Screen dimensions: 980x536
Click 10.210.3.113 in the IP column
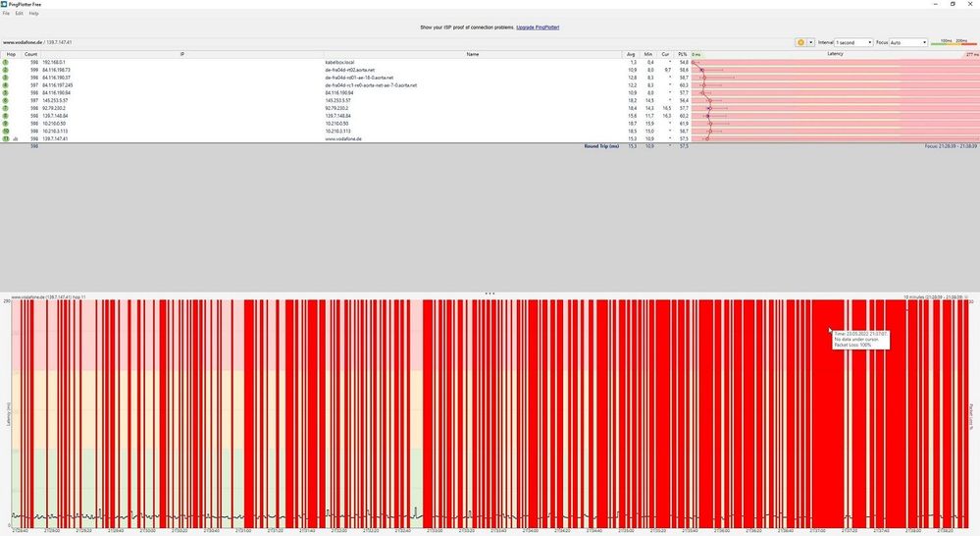[x=55, y=132]
